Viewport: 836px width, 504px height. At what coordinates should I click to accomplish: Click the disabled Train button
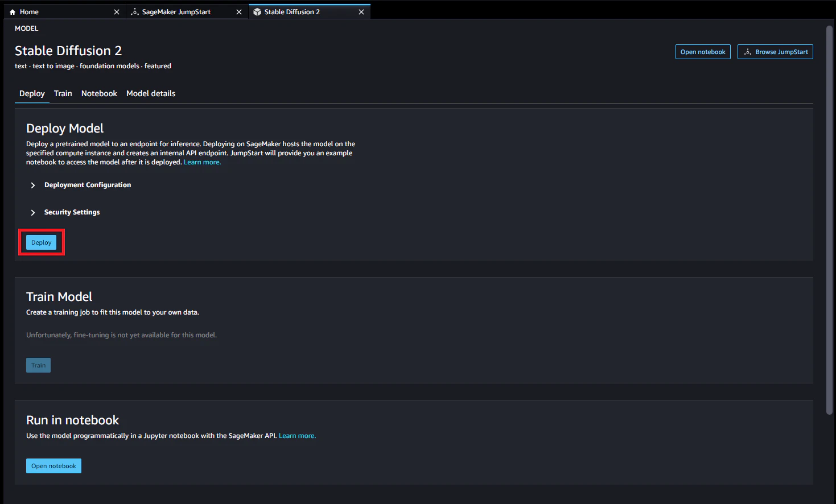(38, 365)
